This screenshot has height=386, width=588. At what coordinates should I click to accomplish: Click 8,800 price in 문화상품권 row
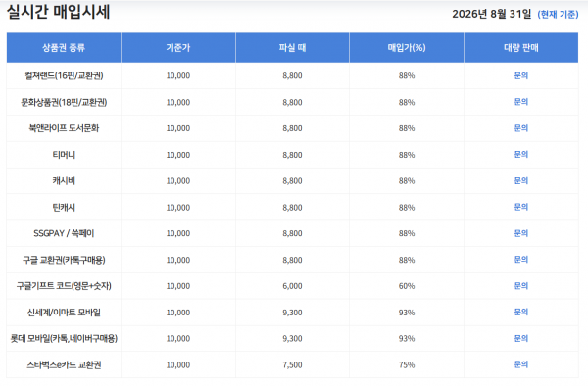(x=292, y=102)
